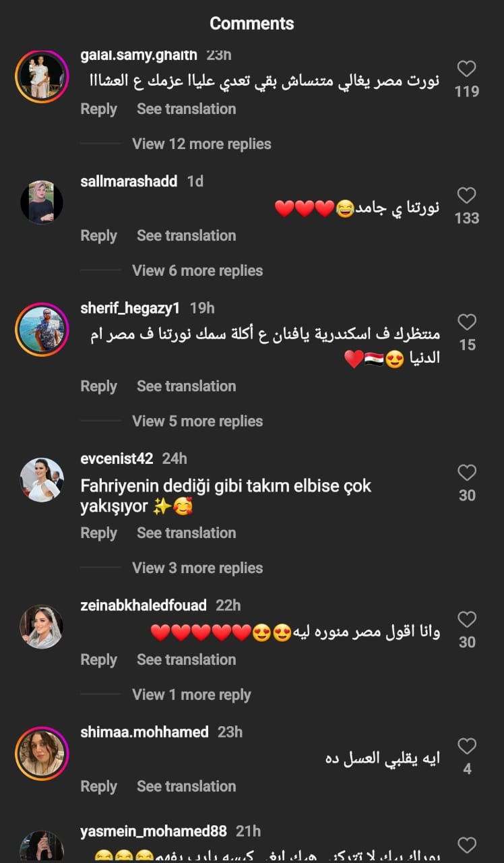Expand View 1 more reply
This screenshot has width=504, height=863.
[x=191, y=694]
